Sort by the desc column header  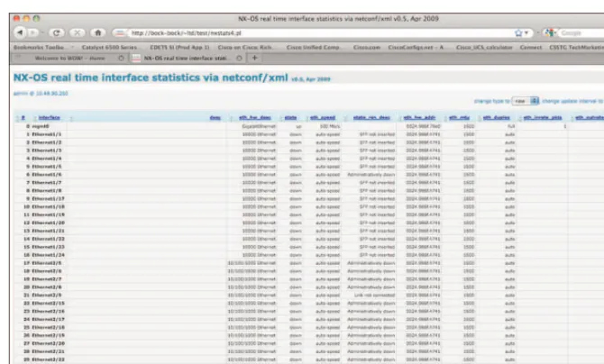pos(215,117)
